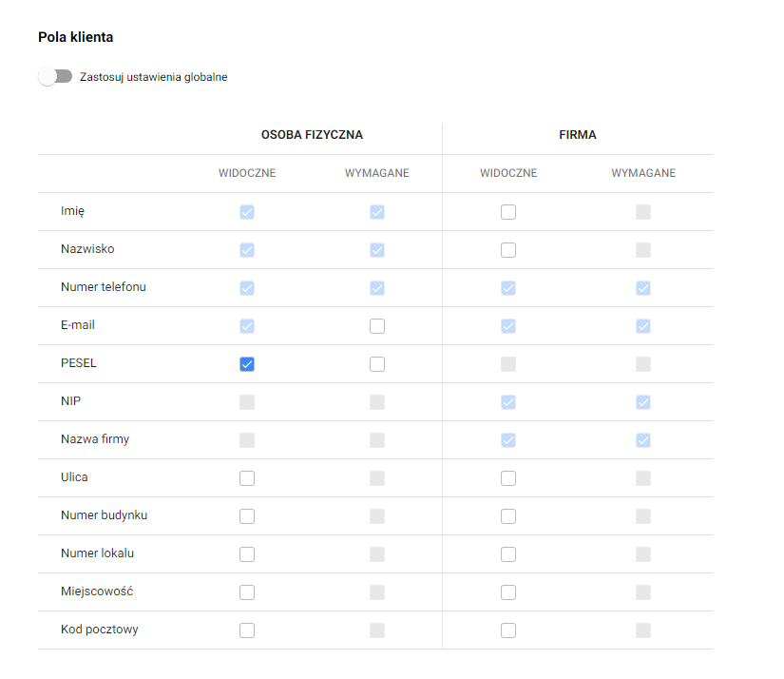
Task: Click the NIP visible checkbox for Firma
Action: point(508,401)
